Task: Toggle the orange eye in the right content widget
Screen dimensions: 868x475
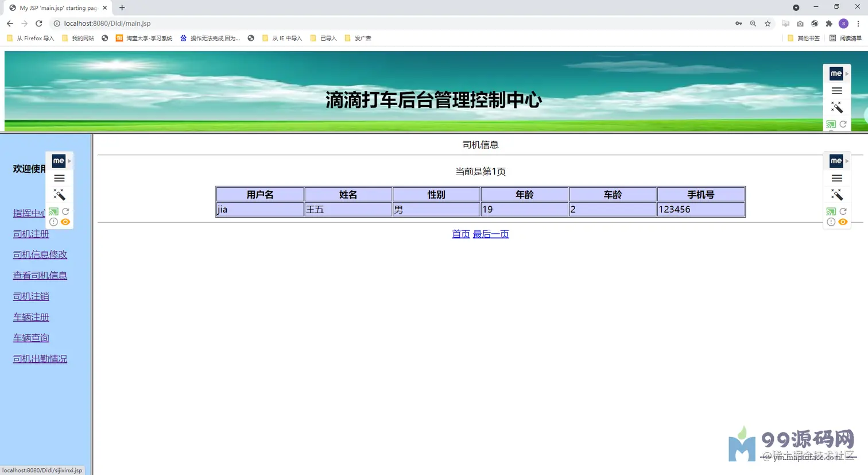Action: [x=843, y=222]
